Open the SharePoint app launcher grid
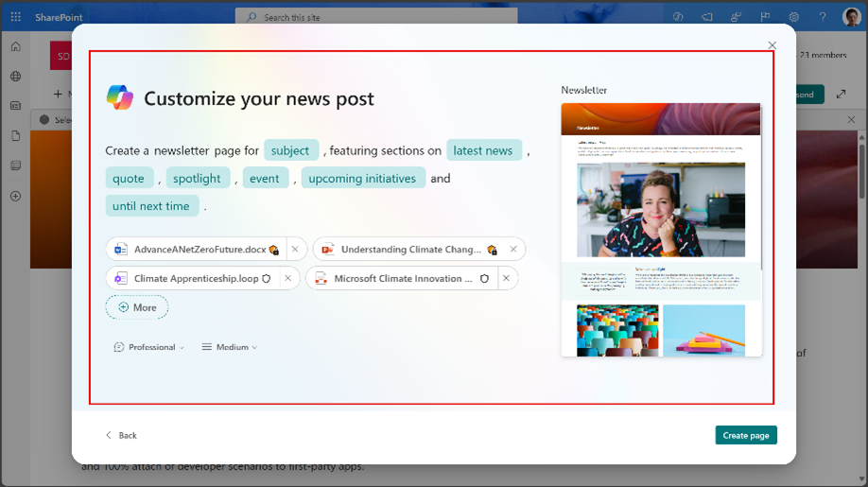The width and height of the screenshot is (868, 487). click(x=15, y=17)
